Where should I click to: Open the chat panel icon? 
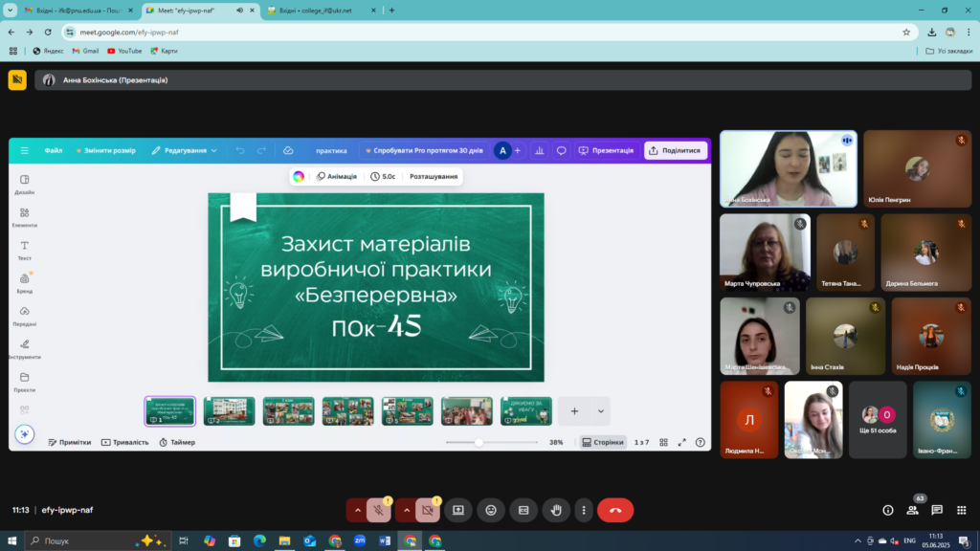937,510
